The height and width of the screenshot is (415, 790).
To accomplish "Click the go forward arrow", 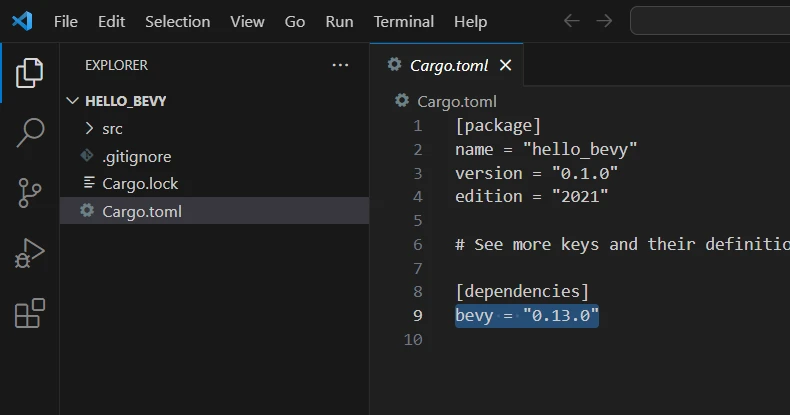I will [x=604, y=21].
